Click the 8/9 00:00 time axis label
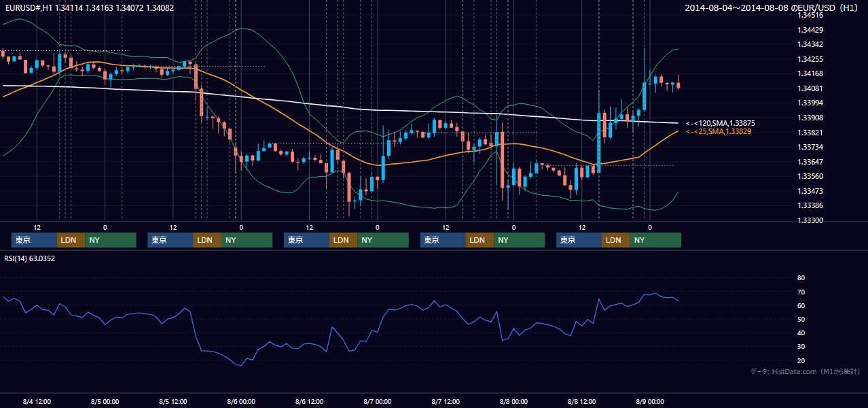Image resolution: width=868 pixels, height=408 pixels. (x=649, y=401)
